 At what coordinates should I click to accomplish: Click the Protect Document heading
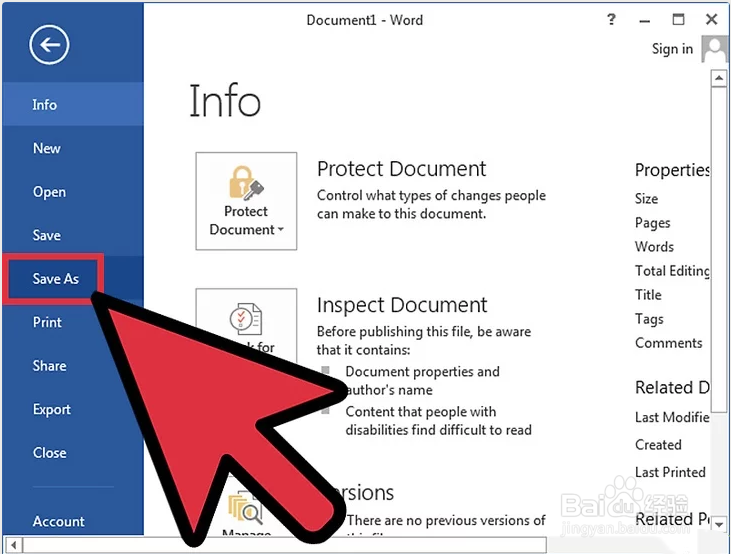point(401,169)
